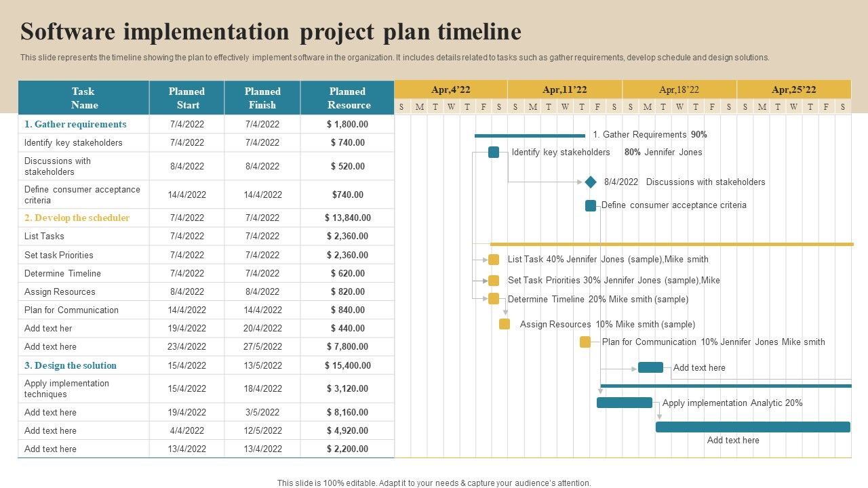868x488 pixels.
Task: Select the '$ 820.00' resource value
Action: click(x=348, y=291)
